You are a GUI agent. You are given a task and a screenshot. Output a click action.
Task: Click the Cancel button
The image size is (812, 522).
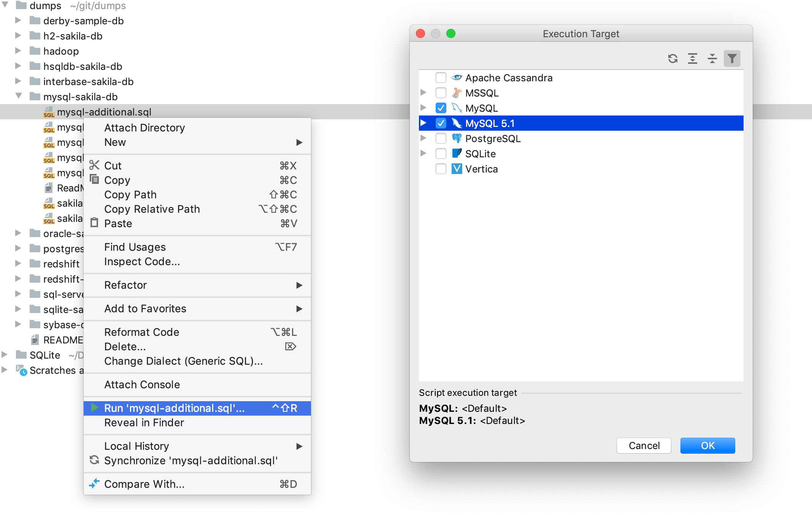(644, 445)
